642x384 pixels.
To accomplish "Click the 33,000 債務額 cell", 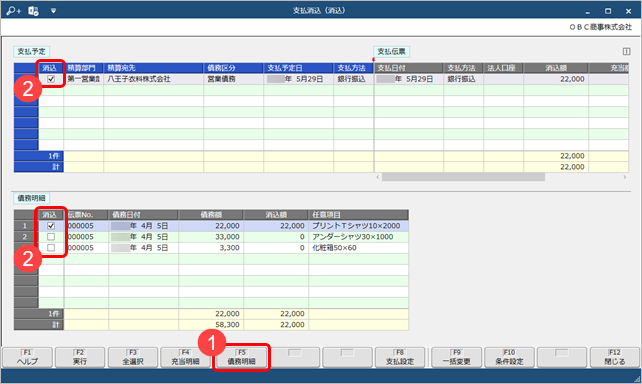I will 211,237.
